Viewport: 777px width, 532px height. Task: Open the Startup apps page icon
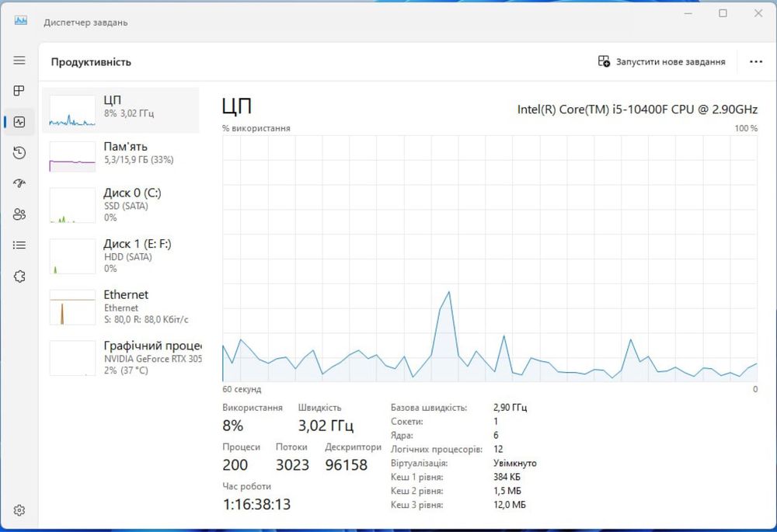[x=19, y=183]
